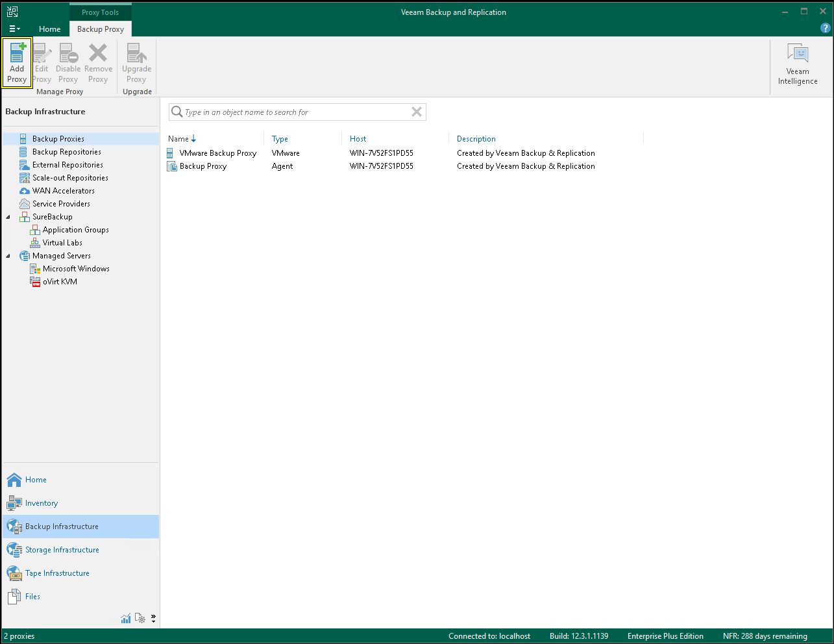Collapse the SureBackup tree node
Viewport: 834px width, 644px height.
8,217
